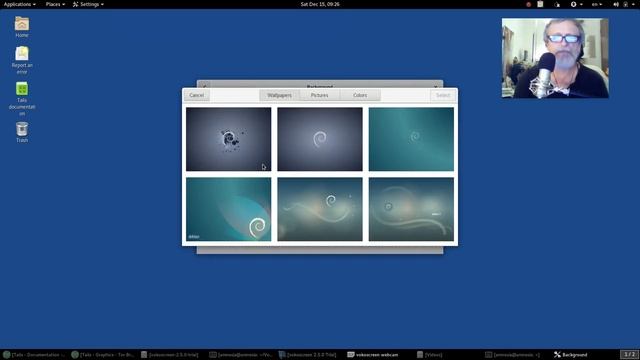Switch to 'Tails - Graphics - Tor Browser' taskbar window
640x360 pixels.
(103, 355)
